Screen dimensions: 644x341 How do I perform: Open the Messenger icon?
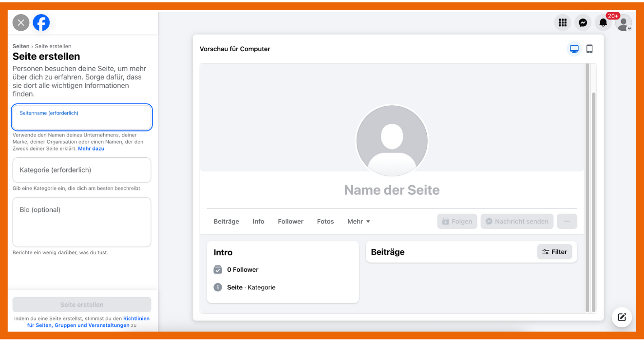[x=583, y=22]
